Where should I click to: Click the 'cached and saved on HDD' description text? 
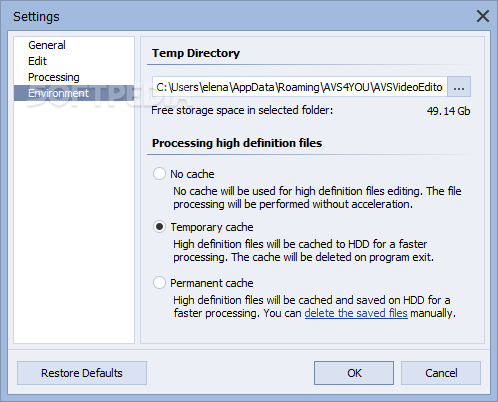(314, 307)
